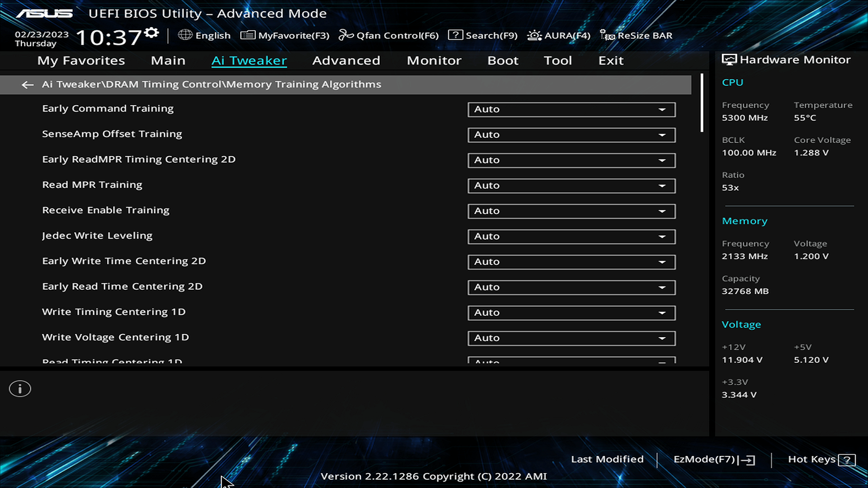
Task: Switch to the Boot tab
Action: (x=503, y=61)
